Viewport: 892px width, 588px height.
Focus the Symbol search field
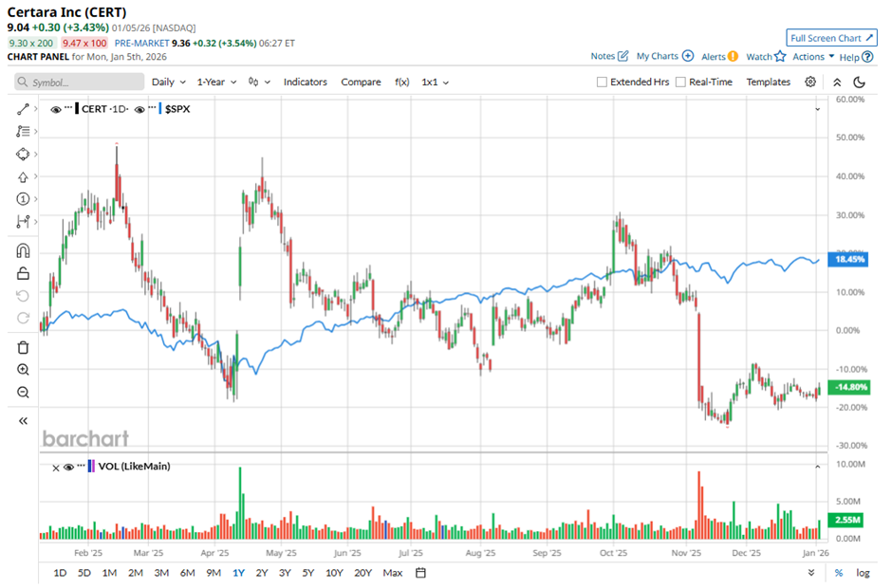click(80, 82)
